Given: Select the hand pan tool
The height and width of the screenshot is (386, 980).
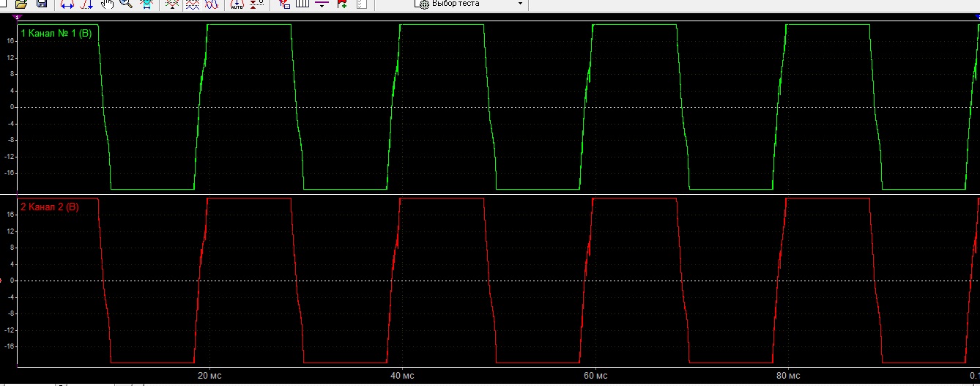Looking at the screenshot, I should (x=107, y=4).
